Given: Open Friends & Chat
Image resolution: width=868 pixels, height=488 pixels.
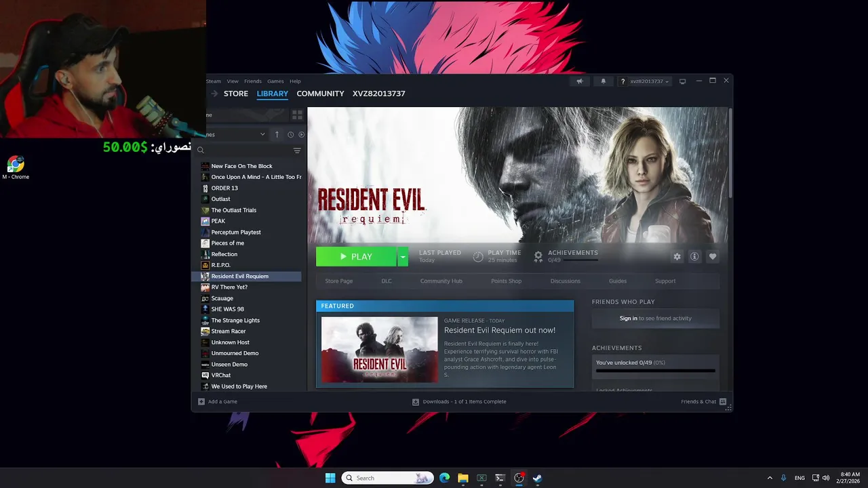Looking at the screenshot, I should 704,402.
